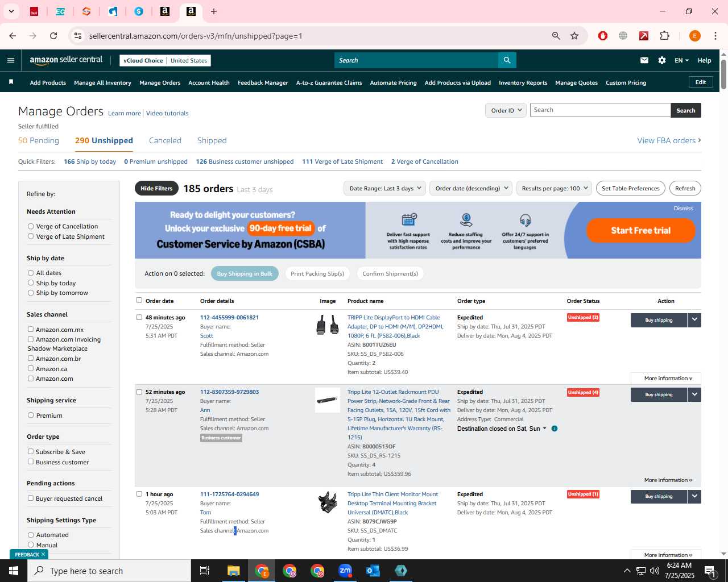Open Date Range: Last 3 days dropdown
This screenshot has width=728, height=582.
384,188
